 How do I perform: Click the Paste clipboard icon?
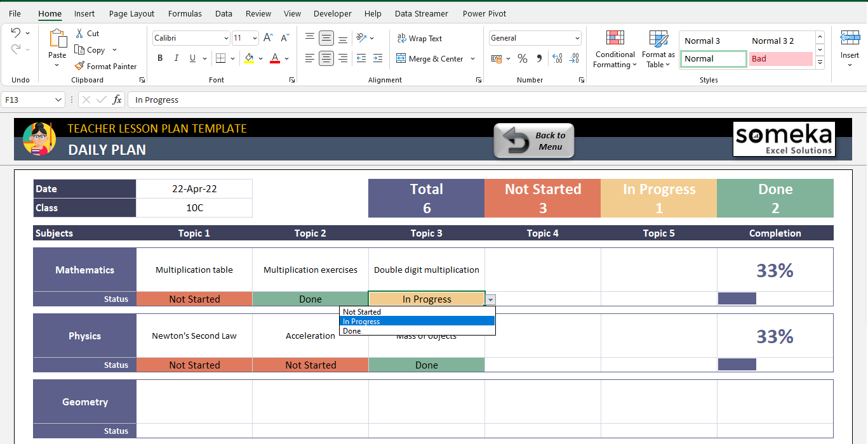pyautogui.click(x=57, y=39)
